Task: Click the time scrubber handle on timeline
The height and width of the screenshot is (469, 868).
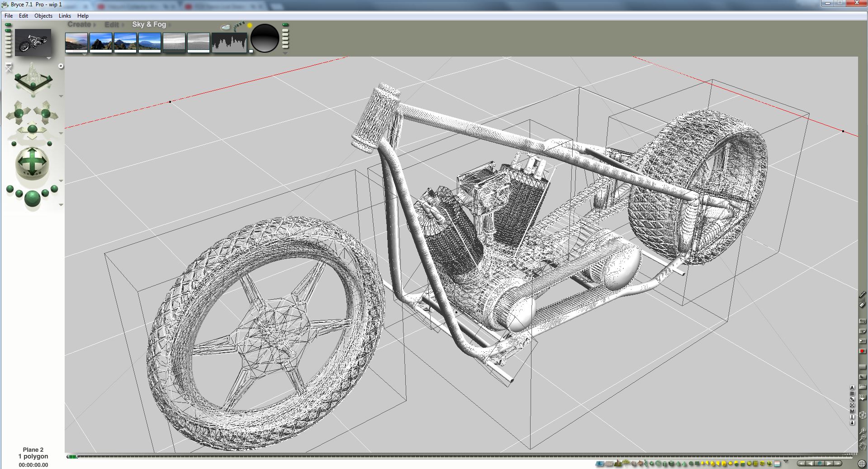Action: pyautogui.click(x=72, y=457)
